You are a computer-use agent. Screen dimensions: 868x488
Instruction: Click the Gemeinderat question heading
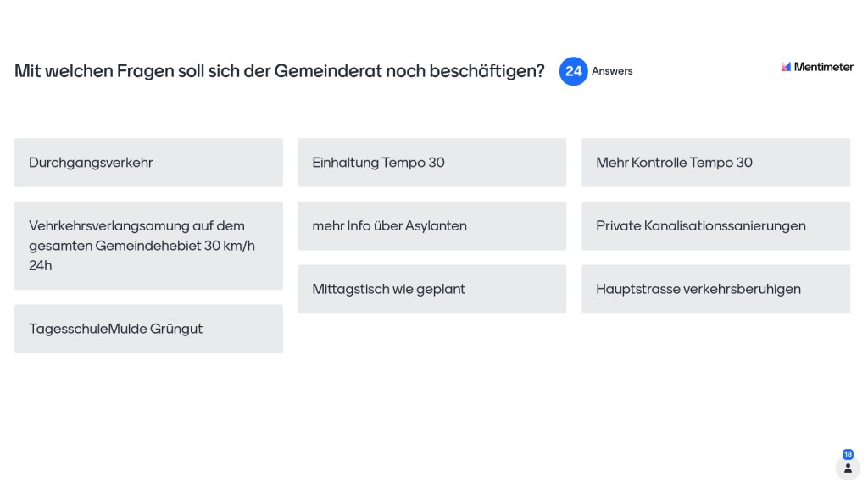pyautogui.click(x=280, y=71)
